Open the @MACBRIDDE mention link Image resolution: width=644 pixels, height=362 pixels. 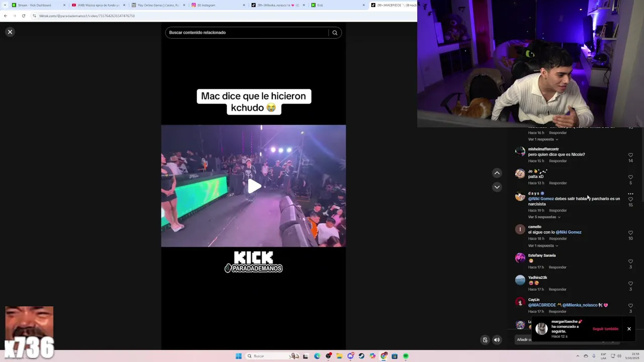(x=542, y=305)
